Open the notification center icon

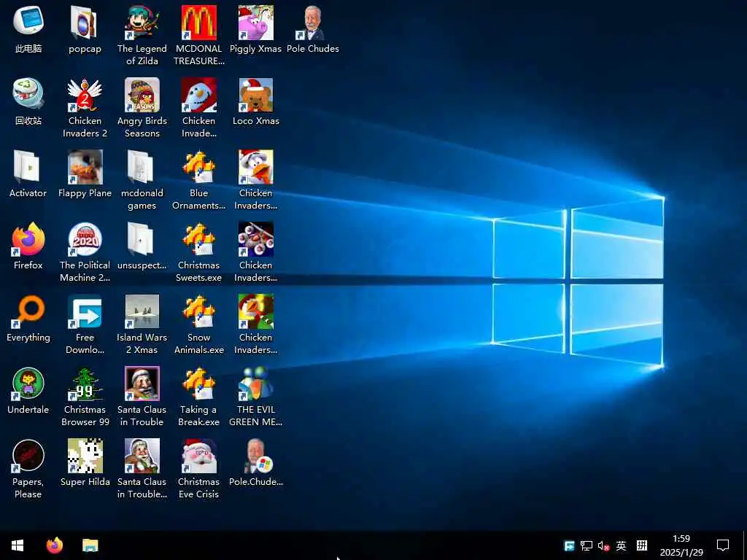[x=723, y=545]
